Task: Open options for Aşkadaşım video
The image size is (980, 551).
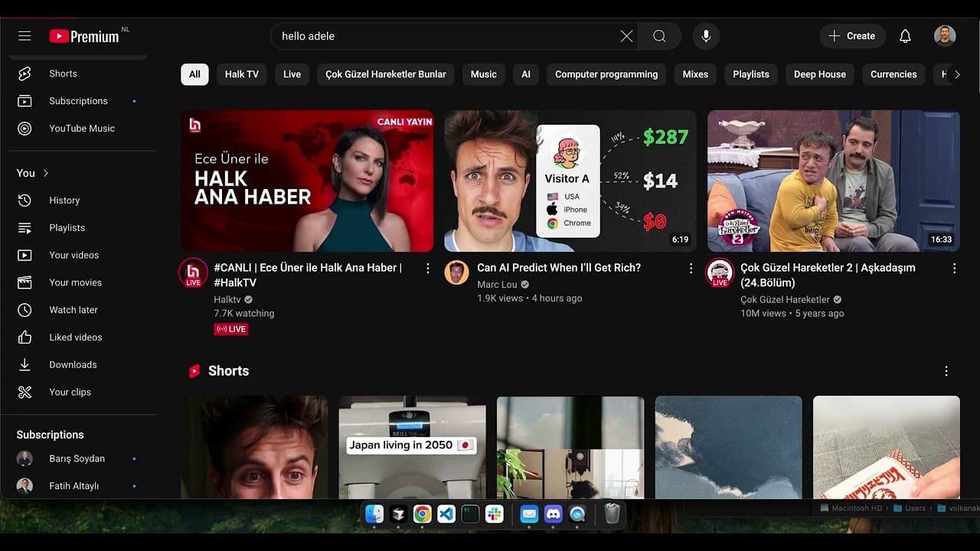Action: pyautogui.click(x=954, y=269)
